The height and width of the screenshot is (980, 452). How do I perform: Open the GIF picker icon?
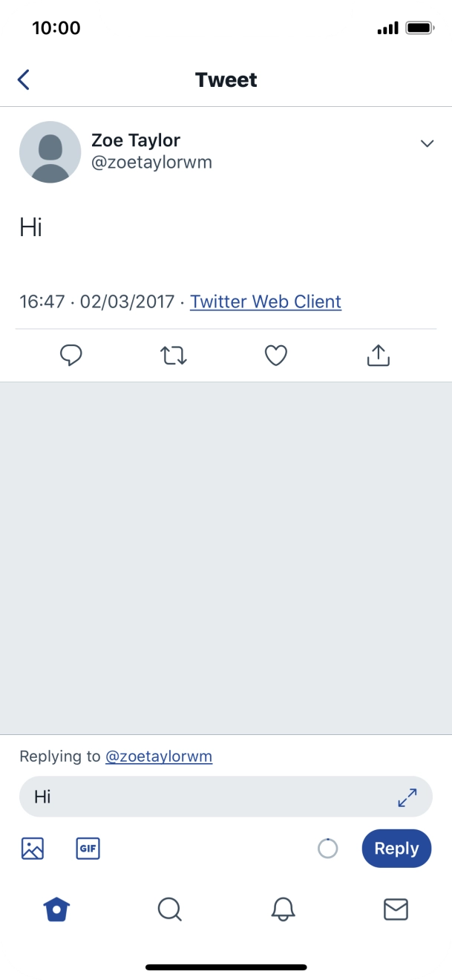click(x=88, y=848)
